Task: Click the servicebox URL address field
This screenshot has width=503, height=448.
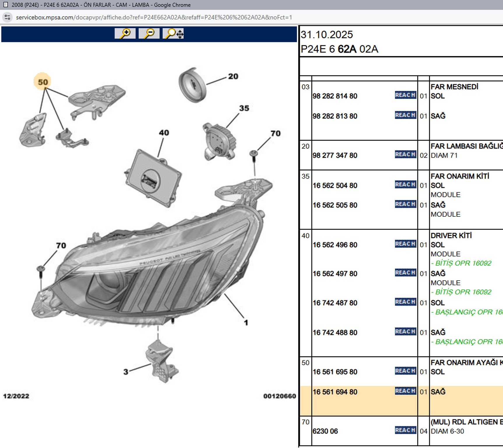Action: point(154,17)
